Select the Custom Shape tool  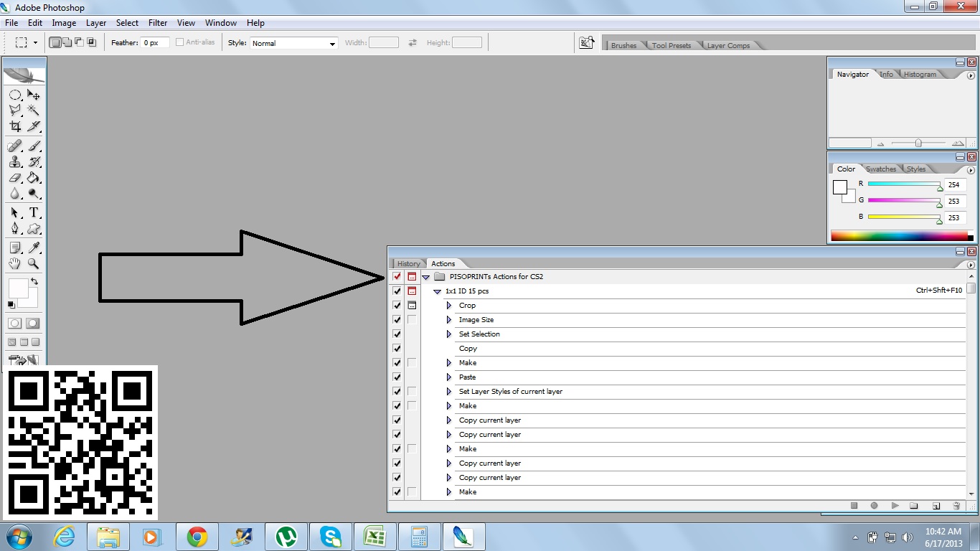34,229
